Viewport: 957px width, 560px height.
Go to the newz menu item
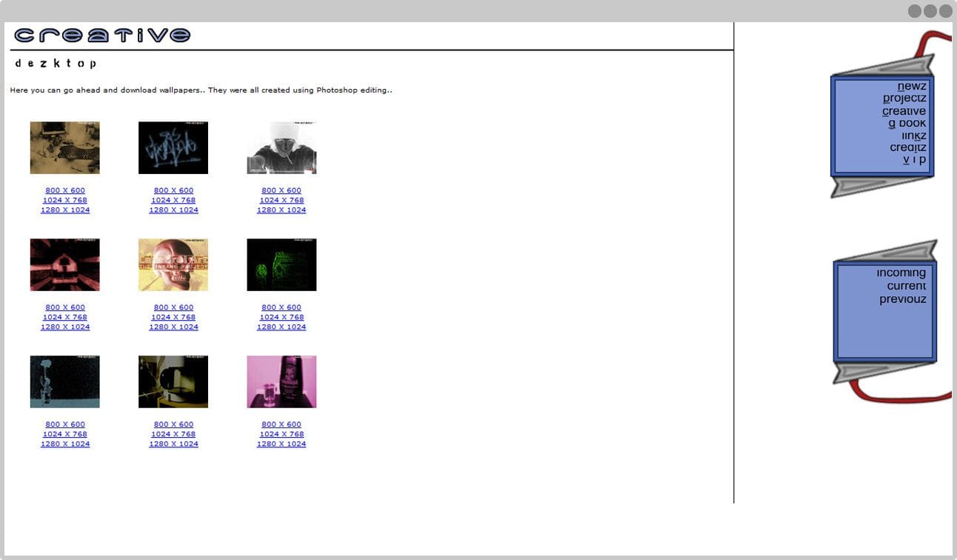912,86
